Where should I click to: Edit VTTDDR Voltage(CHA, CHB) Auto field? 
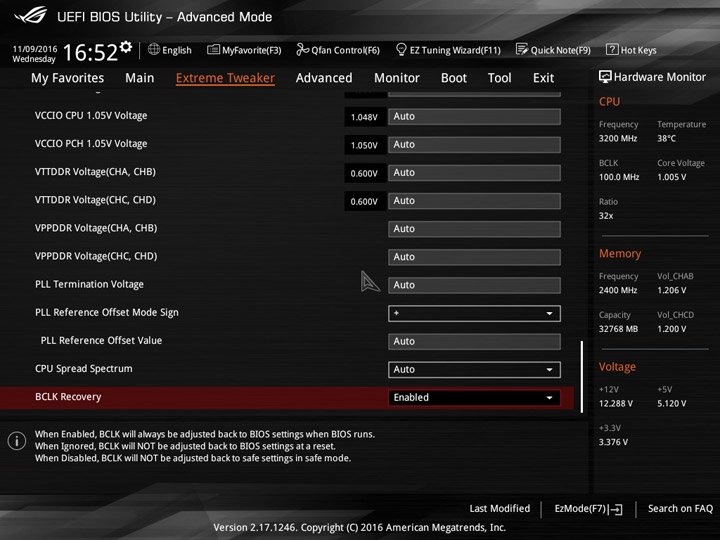[474, 173]
